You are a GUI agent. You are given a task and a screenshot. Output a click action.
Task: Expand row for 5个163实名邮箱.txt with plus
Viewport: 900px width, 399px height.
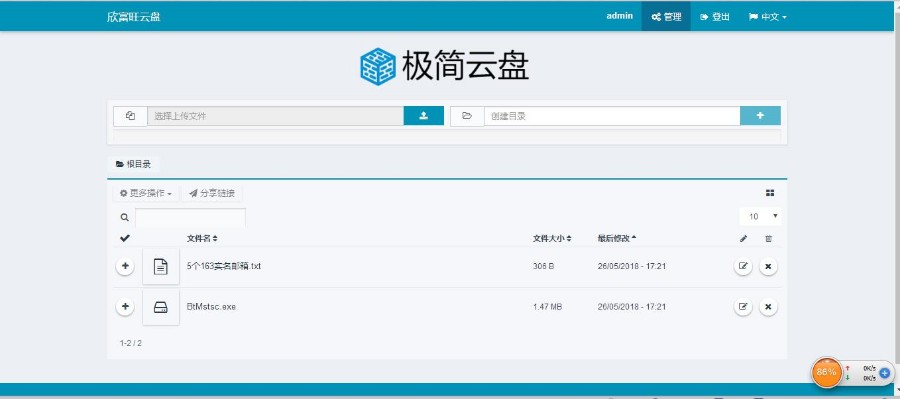click(125, 266)
